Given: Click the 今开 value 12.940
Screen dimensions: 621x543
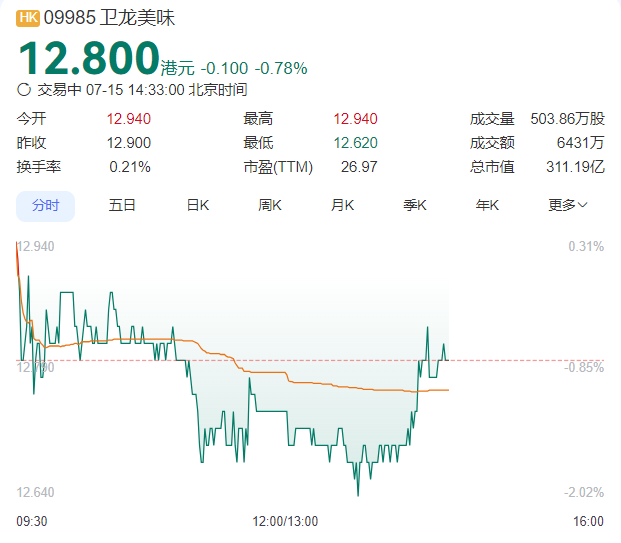Looking at the screenshot, I should (x=129, y=119).
